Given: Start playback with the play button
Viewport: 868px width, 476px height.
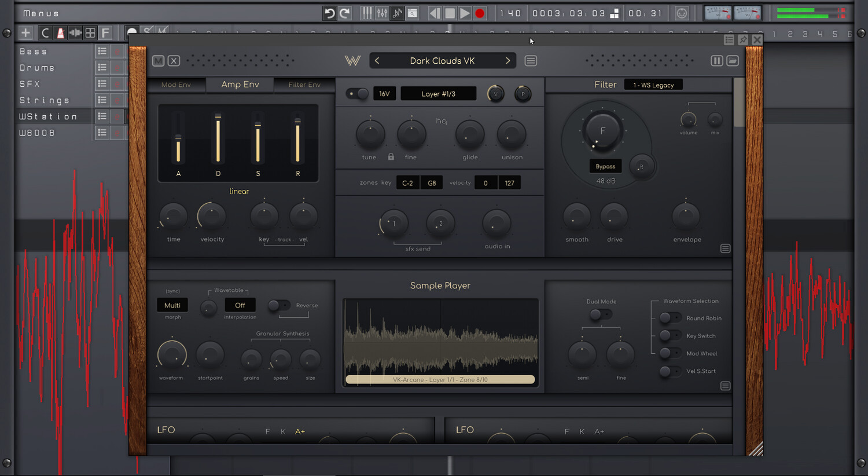Looking at the screenshot, I should point(465,13).
